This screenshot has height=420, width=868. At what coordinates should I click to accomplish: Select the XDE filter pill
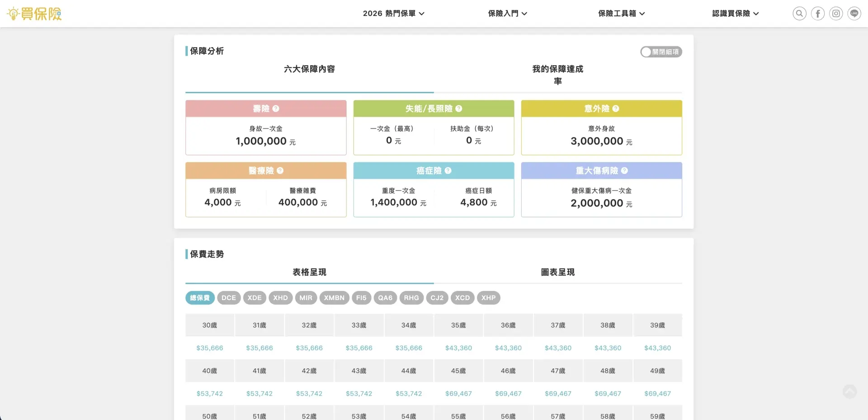click(255, 298)
